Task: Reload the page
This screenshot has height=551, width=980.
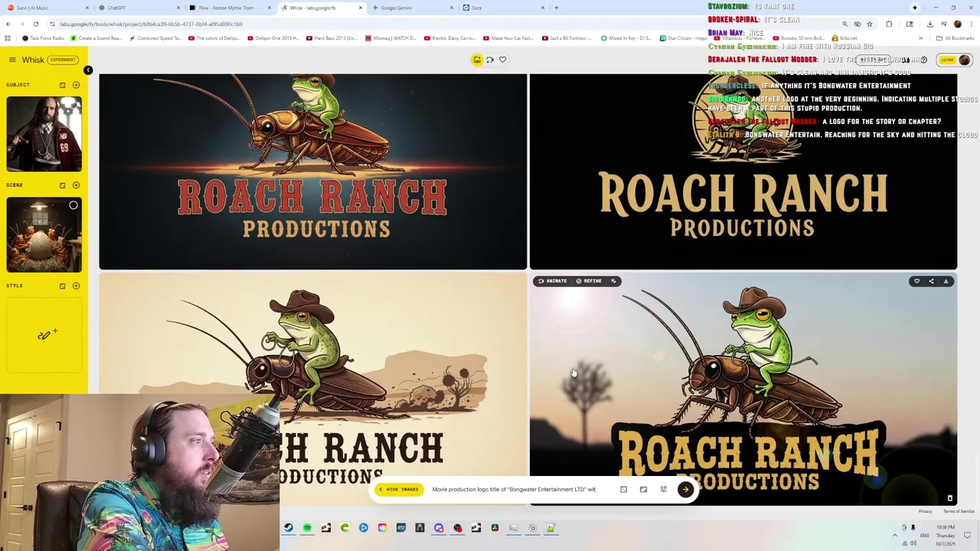Action: pyautogui.click(x=35, y=24)
